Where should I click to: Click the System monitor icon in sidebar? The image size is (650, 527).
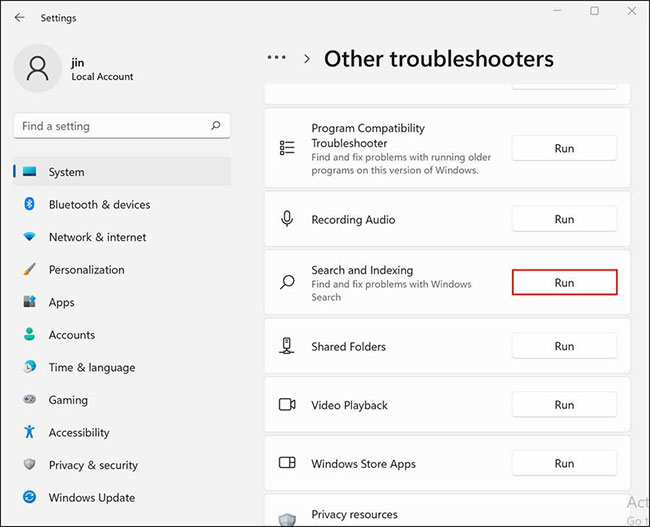29,171
